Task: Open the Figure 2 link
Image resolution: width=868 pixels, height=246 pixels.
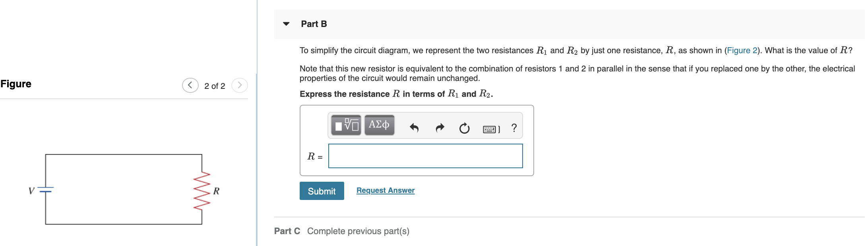Action: pyautogui.click(x=742, y=50)
